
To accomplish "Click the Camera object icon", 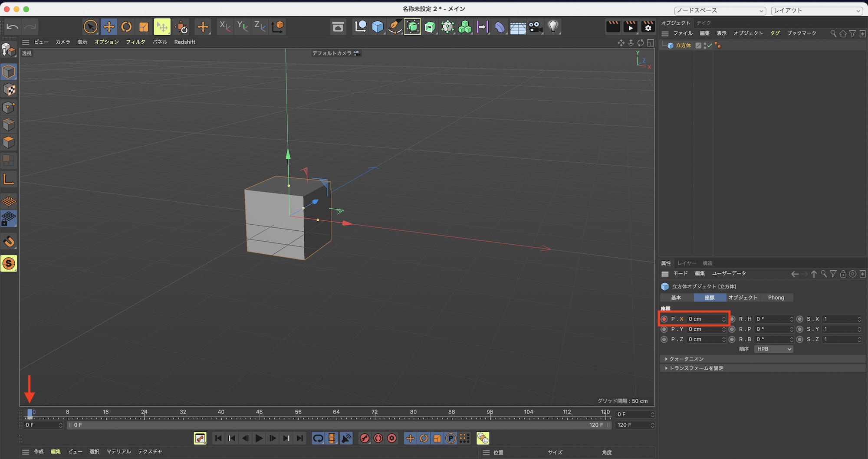I will tap(536, 27).
